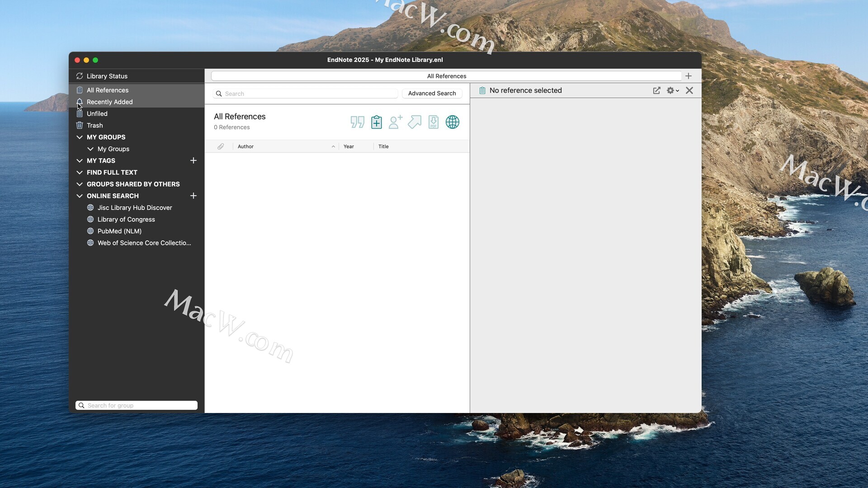The width and height of the screenshot is (868, 488).
Task: Click the online search globe icon
Action: pyautogui.click(x=453, y=122)
